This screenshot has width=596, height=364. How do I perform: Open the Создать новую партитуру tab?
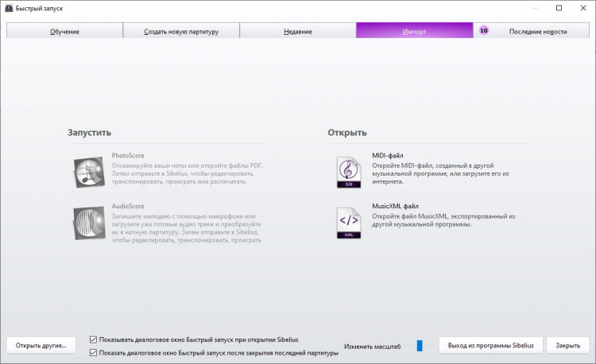point(181,31)
